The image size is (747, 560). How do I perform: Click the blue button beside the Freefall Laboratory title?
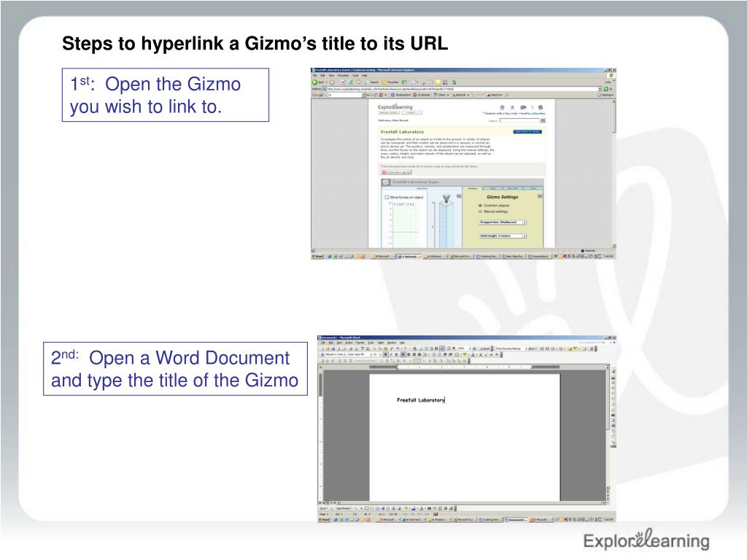point(527,131)
